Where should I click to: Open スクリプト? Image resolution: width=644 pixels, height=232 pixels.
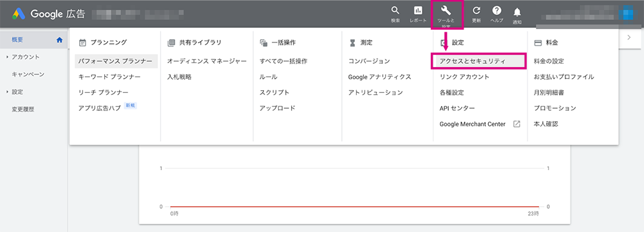click(274, 93)
